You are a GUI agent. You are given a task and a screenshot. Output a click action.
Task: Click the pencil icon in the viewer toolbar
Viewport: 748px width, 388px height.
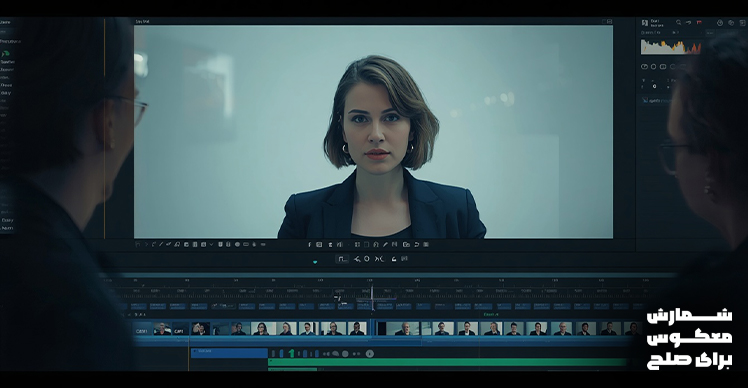click(385, 244)
